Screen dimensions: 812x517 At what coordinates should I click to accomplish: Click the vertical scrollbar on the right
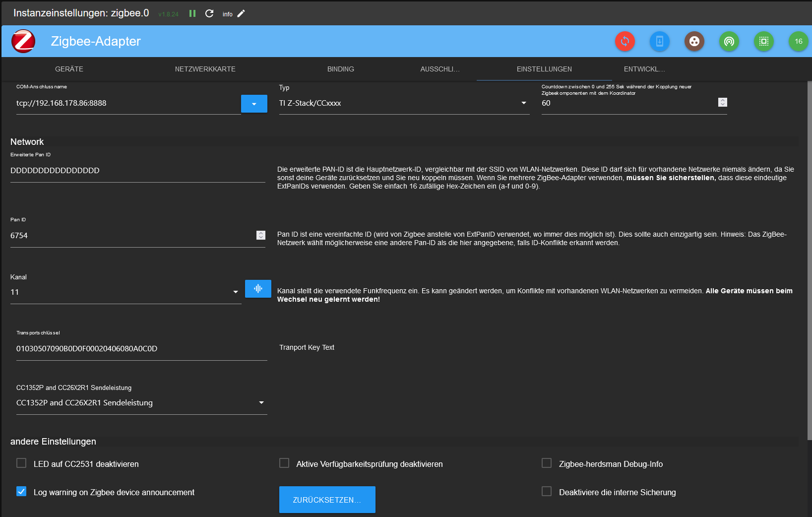tap(810, 260)
